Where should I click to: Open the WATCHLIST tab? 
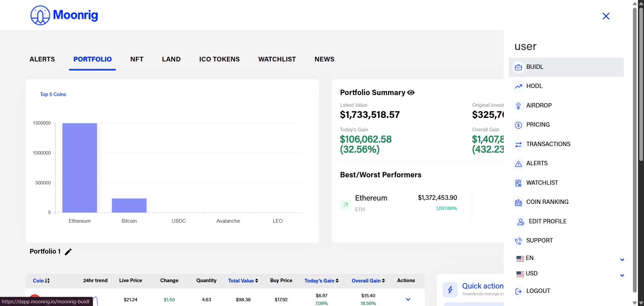277,59
